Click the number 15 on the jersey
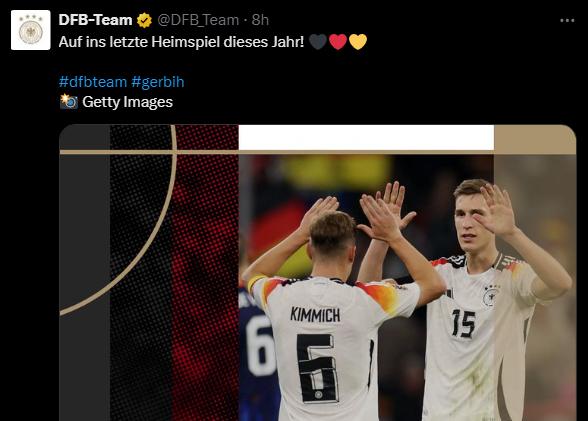Screen dimensions: 588x421 464,323
